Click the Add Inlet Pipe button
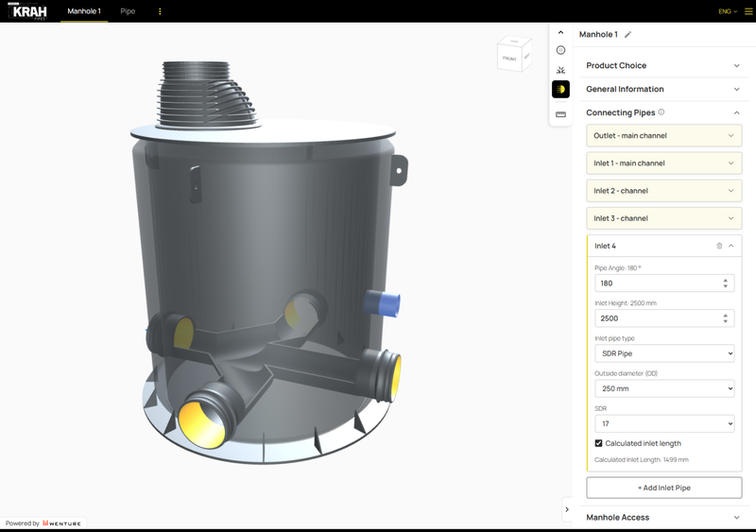Viewport: 756px width, 532px height. coord(664,488)
